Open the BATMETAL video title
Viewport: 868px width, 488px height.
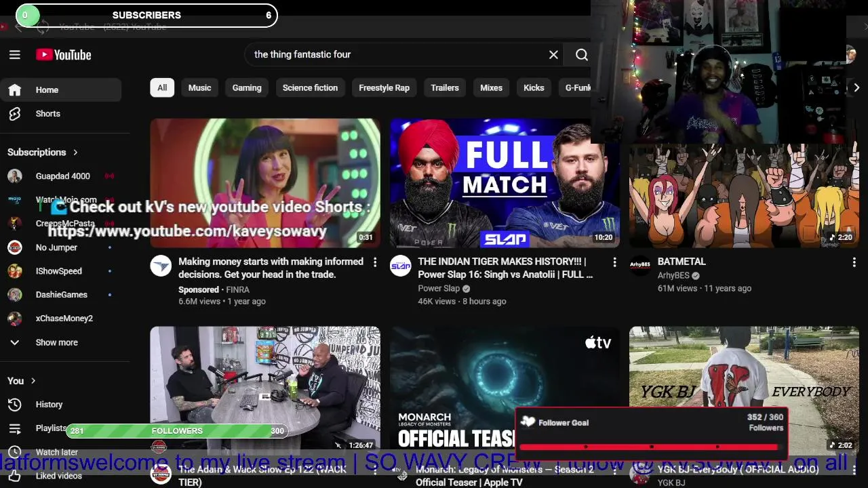click(682, 262)
